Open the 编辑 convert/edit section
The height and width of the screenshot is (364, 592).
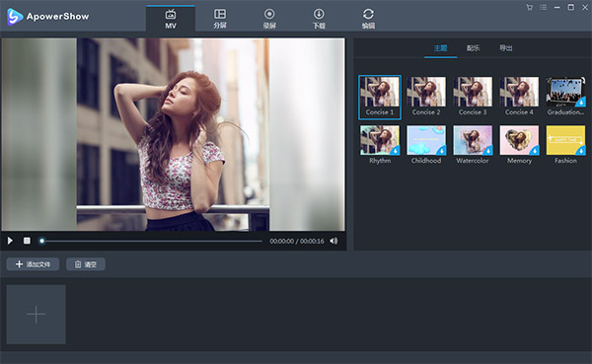click(368, 19)
